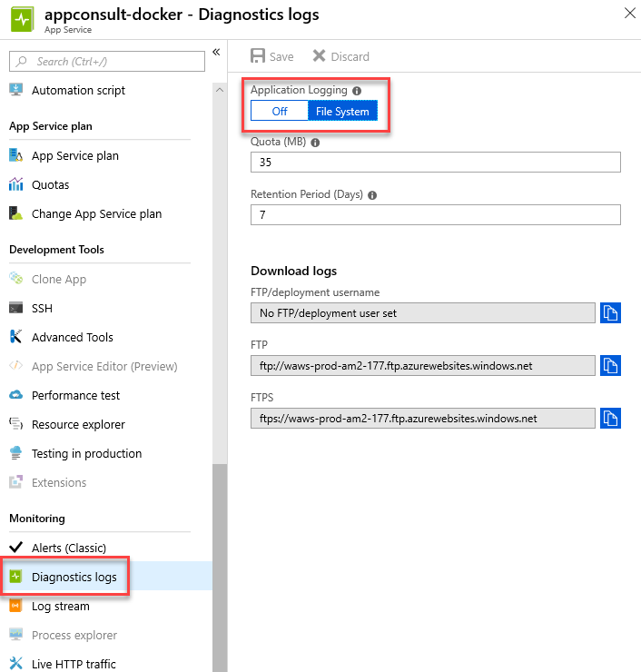The width and height of the screenshot is (641, 672).
Task: Click the Advanced Tools Kudu icon
Action: click(x=15, y=337)
